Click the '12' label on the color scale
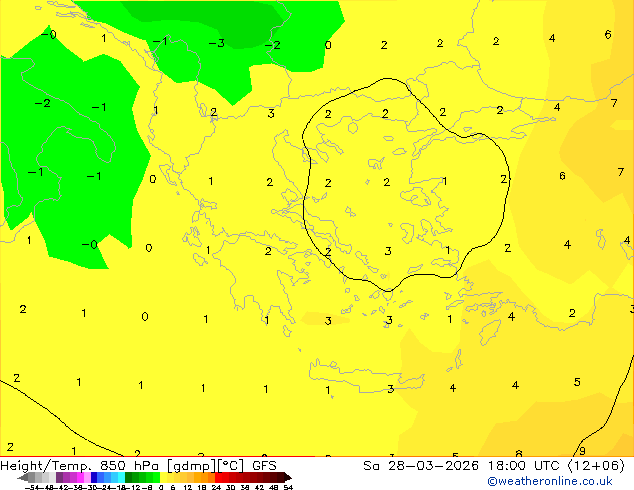Image resolution: width=634 pixels, height=490 pixels. 188,488
